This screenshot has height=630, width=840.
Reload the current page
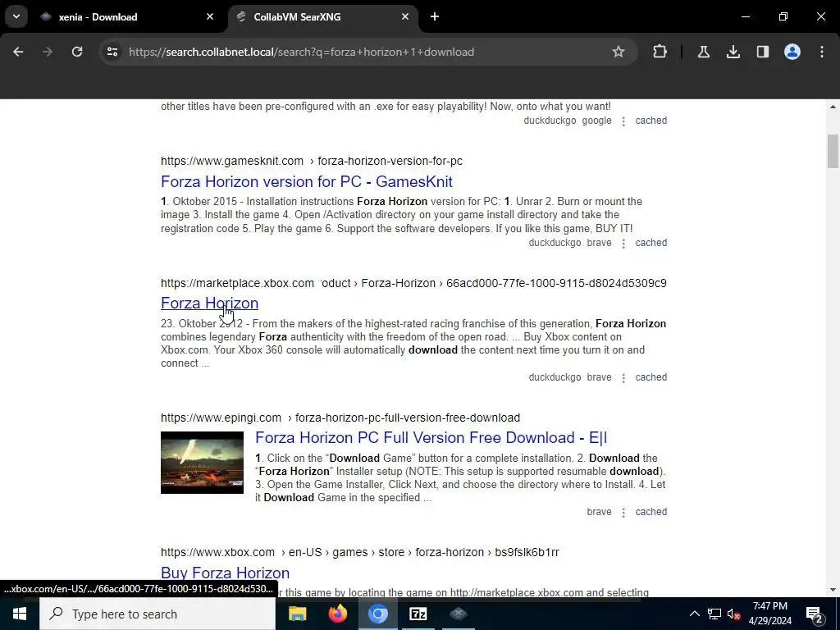(x=77, y=52)
